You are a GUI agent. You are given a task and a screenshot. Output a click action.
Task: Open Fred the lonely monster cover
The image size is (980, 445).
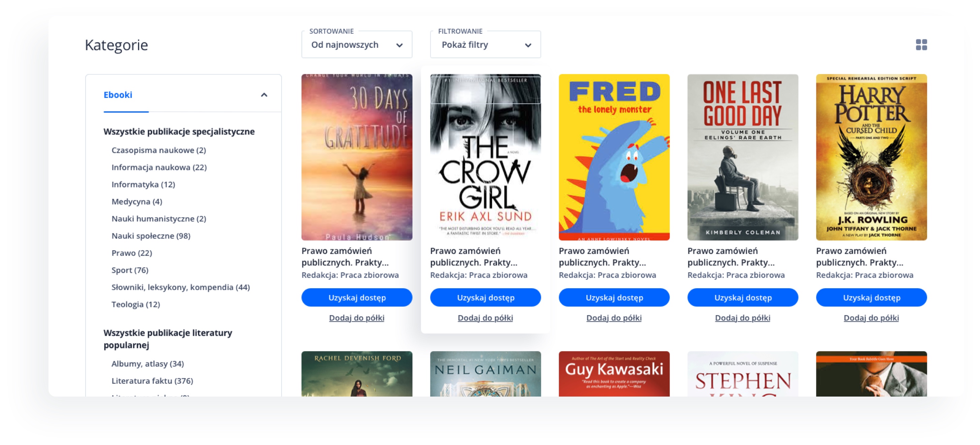(614, 157)
